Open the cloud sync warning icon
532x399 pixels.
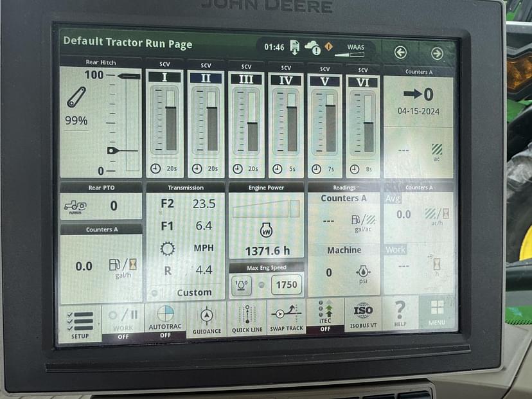coord(313,48)
